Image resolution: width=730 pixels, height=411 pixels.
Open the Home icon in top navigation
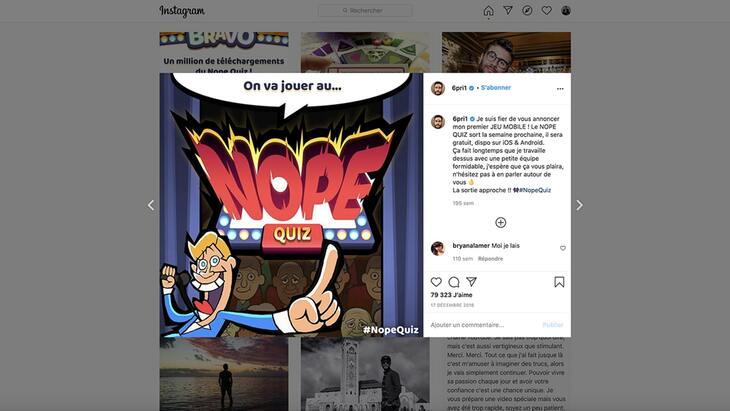point(488,11)
